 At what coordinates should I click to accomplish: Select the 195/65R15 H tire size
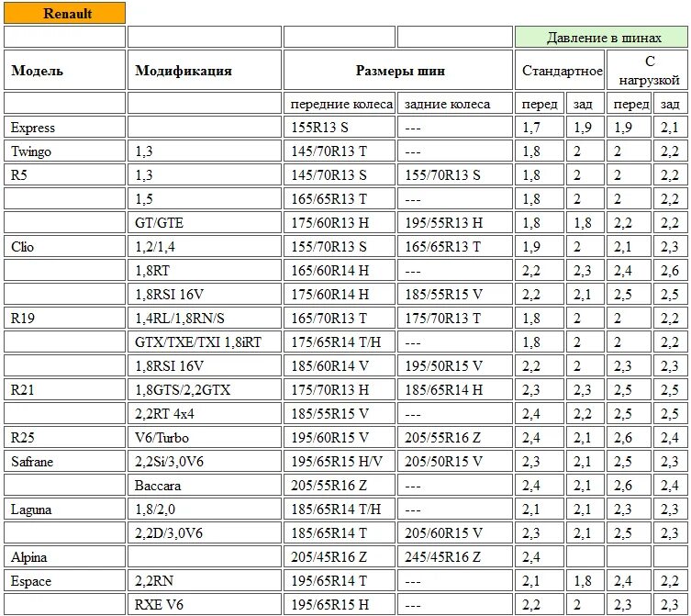(x=339, y=604)
